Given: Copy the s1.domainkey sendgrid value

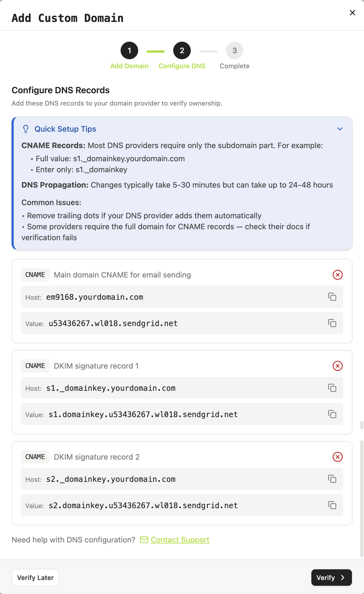Looking at the screenshot, I should tap(332, 414).
